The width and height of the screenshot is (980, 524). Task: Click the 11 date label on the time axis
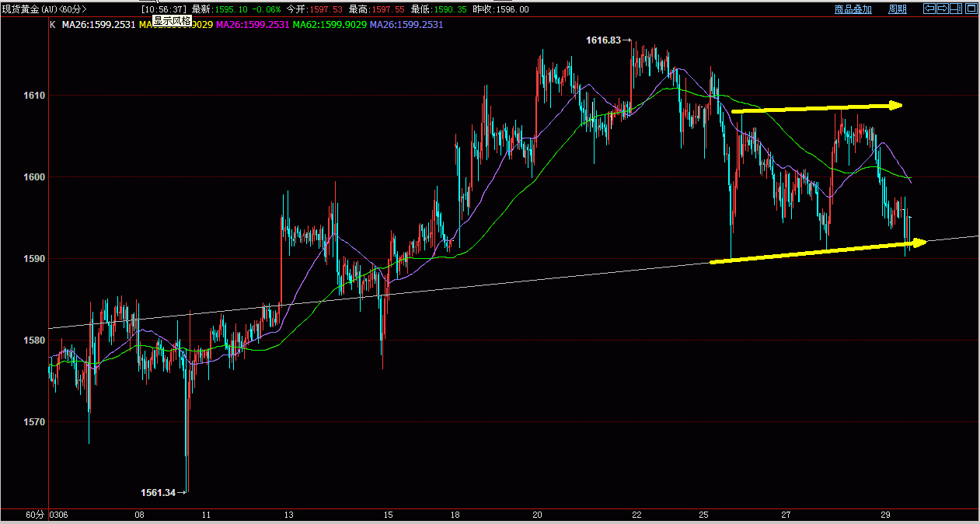coord(206,515)
